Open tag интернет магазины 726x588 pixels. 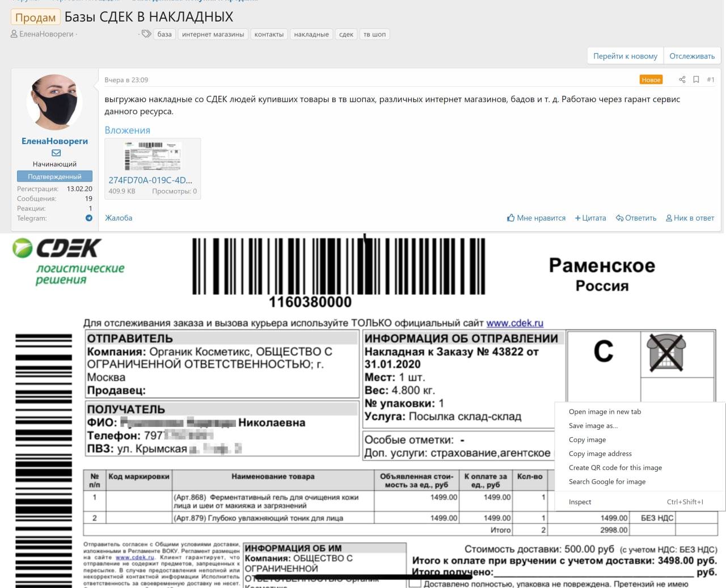pyautogui.click(x=213, y=34)
